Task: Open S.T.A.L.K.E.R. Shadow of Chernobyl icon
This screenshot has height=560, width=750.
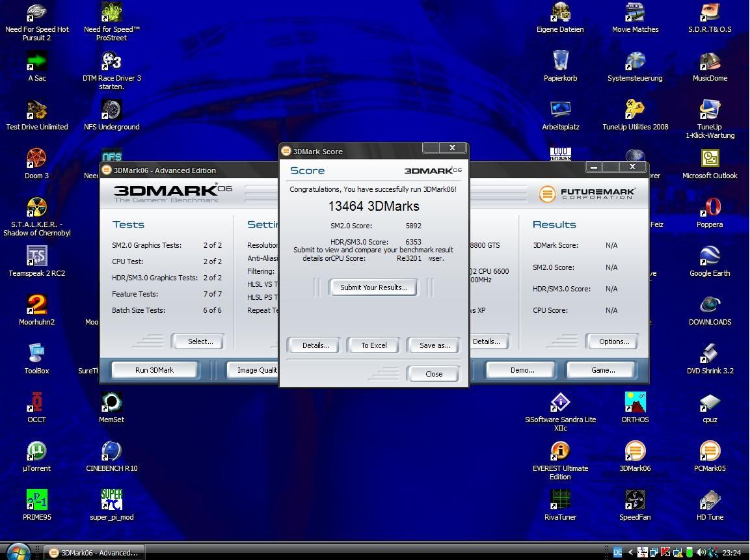Action: (37, 217)
